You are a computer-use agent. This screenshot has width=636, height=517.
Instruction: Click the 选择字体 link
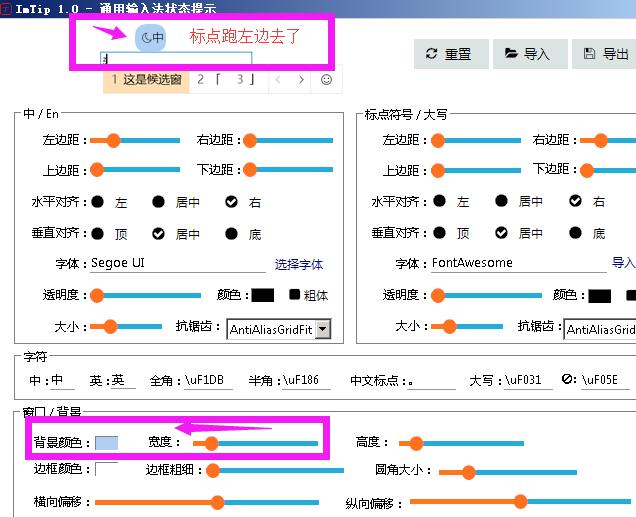point(299,265)
